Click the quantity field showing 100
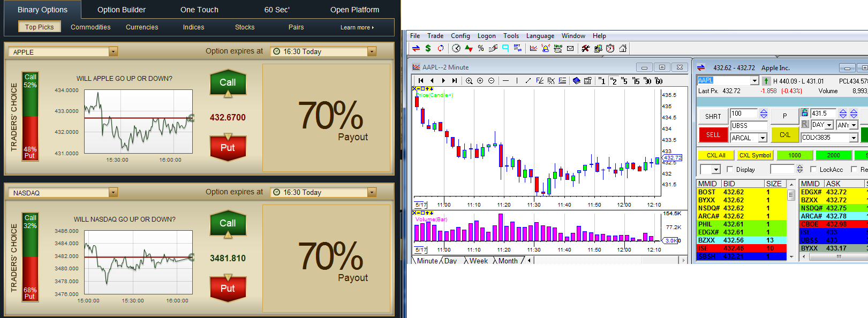868x318 pixels. tap(744, 113)
